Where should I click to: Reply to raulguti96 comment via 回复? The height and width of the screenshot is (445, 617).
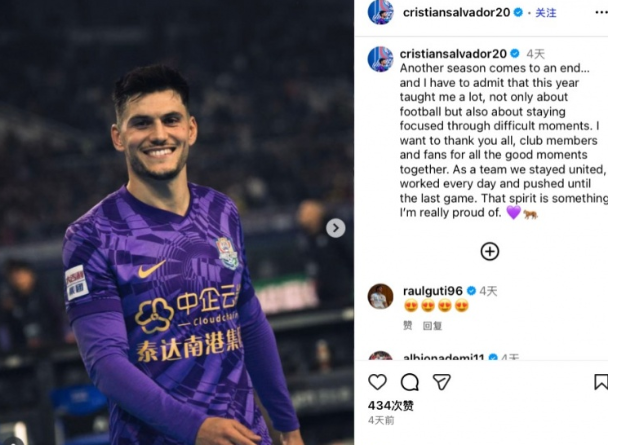(x=432, y=326)
